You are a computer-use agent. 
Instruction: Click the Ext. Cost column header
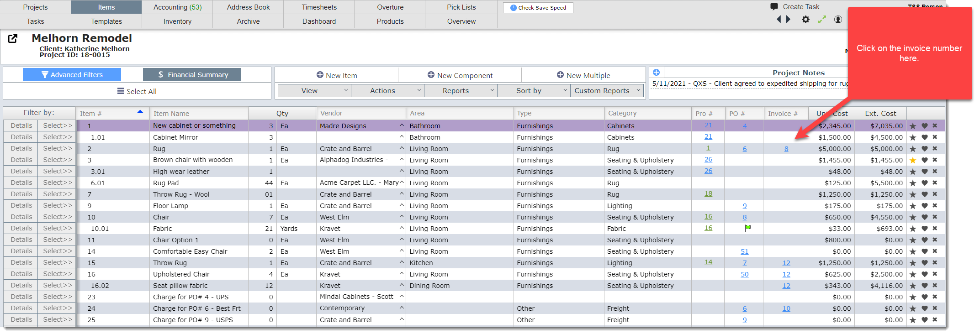[x=880, y=114]
